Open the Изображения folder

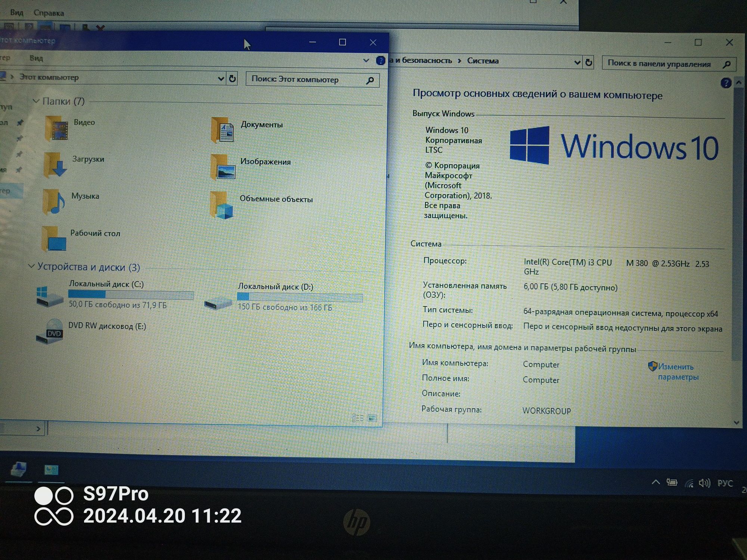[x=251, y=167]
